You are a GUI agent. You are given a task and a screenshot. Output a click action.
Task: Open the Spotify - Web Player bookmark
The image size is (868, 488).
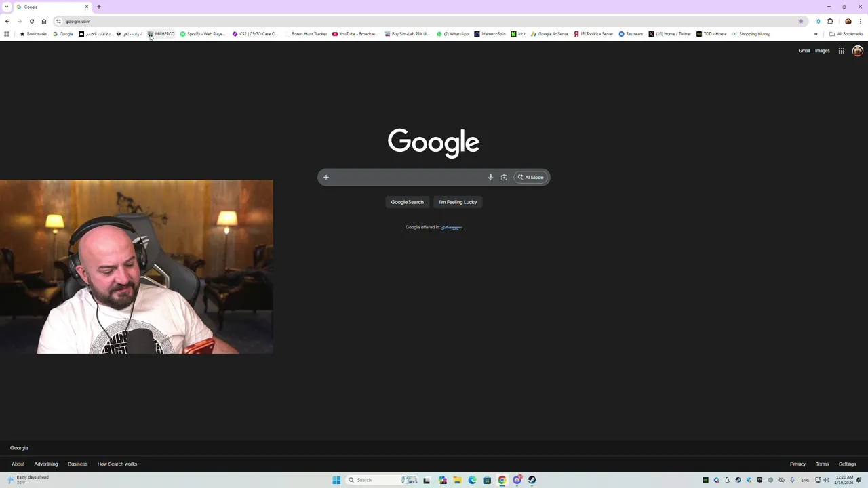point(203,34)
